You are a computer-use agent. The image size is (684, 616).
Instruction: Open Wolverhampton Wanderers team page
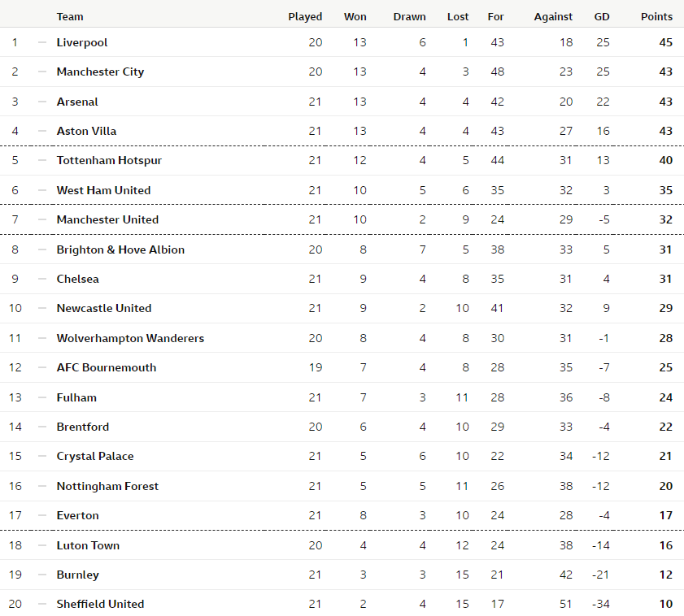point(130,338)
